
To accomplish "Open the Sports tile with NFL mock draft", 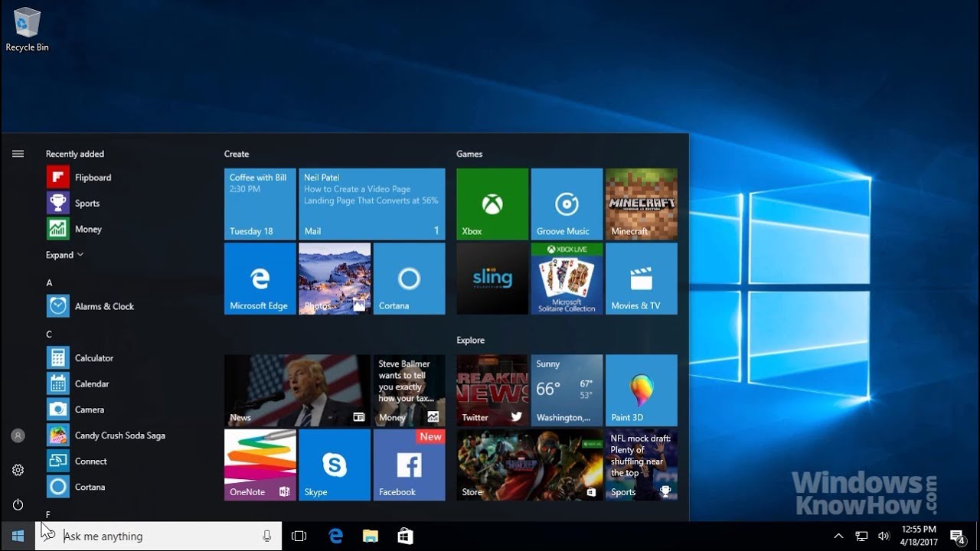I will (642, 465).
